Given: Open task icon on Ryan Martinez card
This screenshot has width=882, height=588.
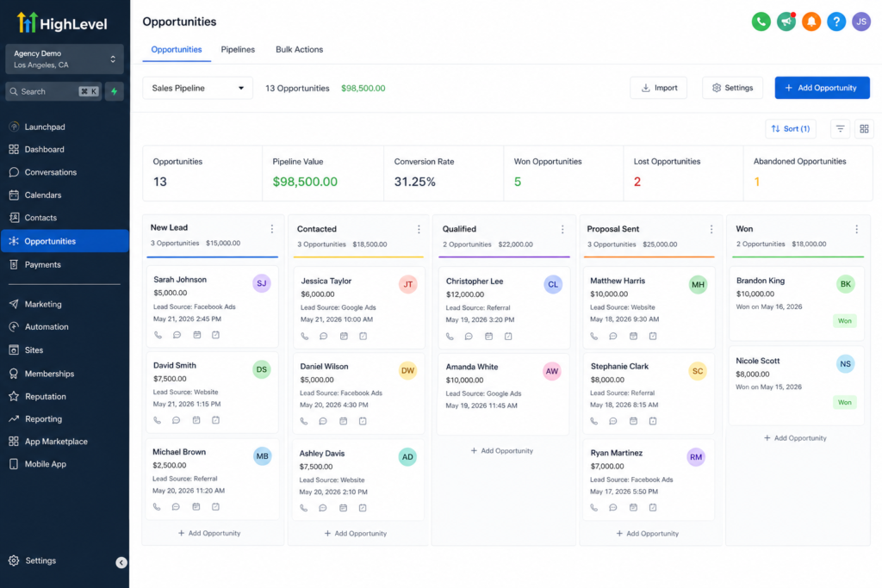Looking at the screenshot, I should point(653,508).
